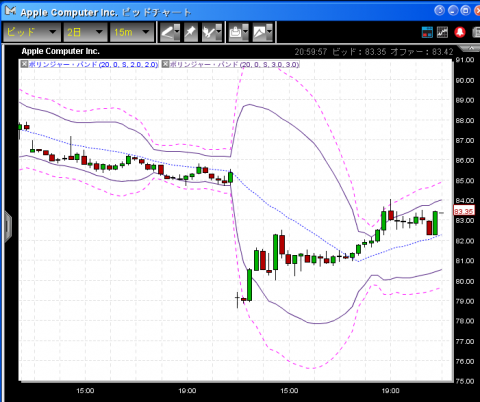Open the ビッド price type dropdown

(x=32, y=32)
